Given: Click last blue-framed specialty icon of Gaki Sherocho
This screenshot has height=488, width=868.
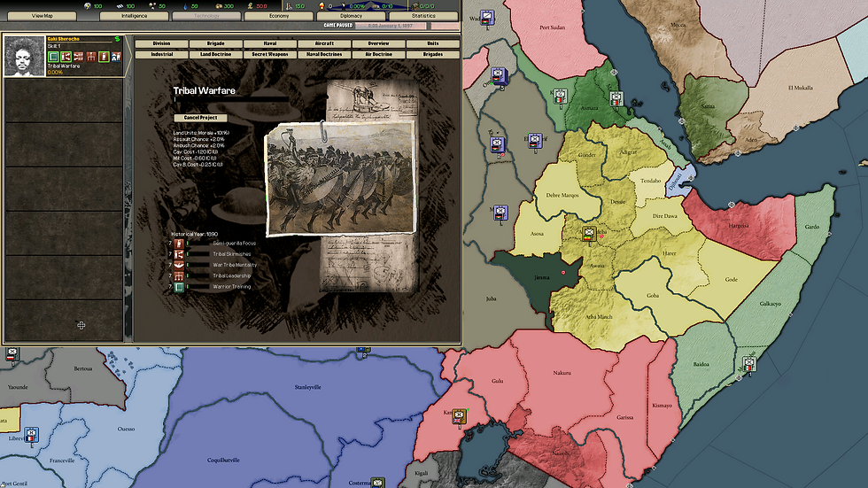Looking at the screenshot, I should tap(116, 57).
